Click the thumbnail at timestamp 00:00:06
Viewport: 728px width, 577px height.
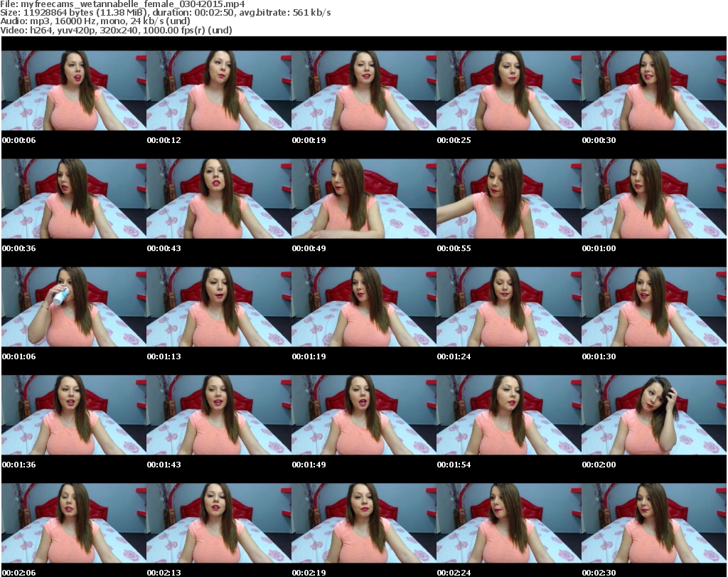pyautogui.click(x=73, y=90)
